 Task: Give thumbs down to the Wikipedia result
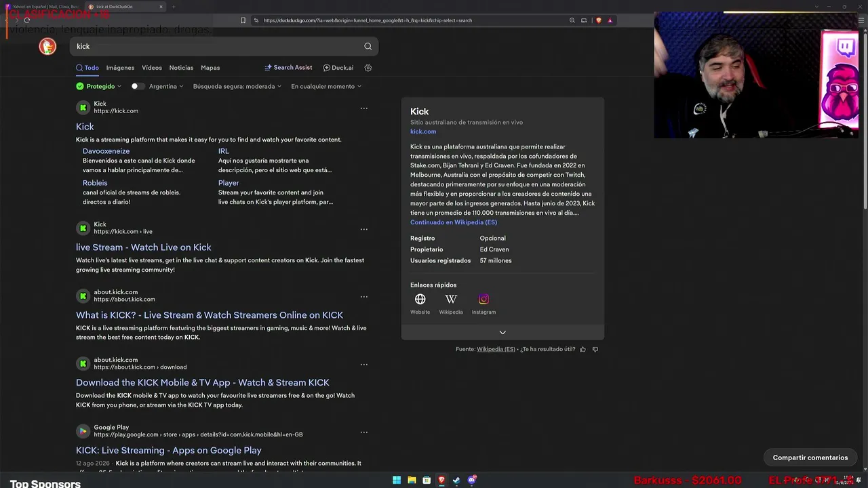pyautogui.click(x=595, y=349)
